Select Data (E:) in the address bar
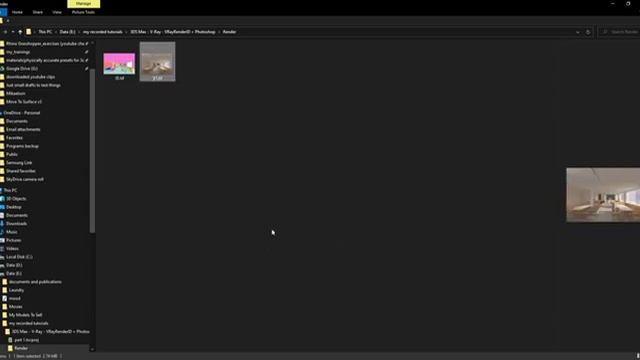 (x=67, y=32)
